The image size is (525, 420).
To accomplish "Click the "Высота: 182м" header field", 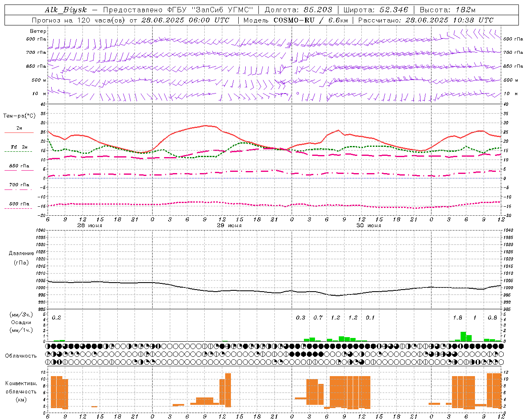I will pos(447,10).
